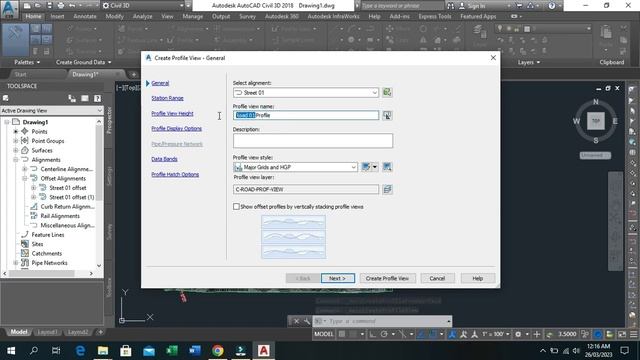Image resolution: width=640 pixels, height=360 pixels.
Task: Open the Survey ribbon tab
Action: pyautogui.click(x=247, y=16)
